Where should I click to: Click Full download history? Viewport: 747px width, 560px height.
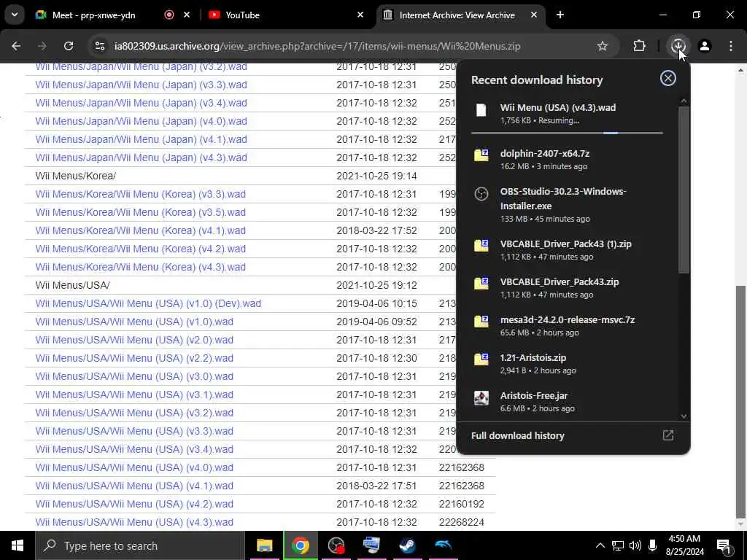[x=518, y=435]
